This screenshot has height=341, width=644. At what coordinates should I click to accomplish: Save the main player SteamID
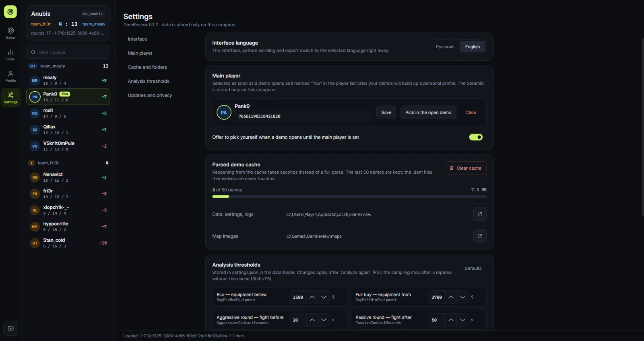(386, 113)
